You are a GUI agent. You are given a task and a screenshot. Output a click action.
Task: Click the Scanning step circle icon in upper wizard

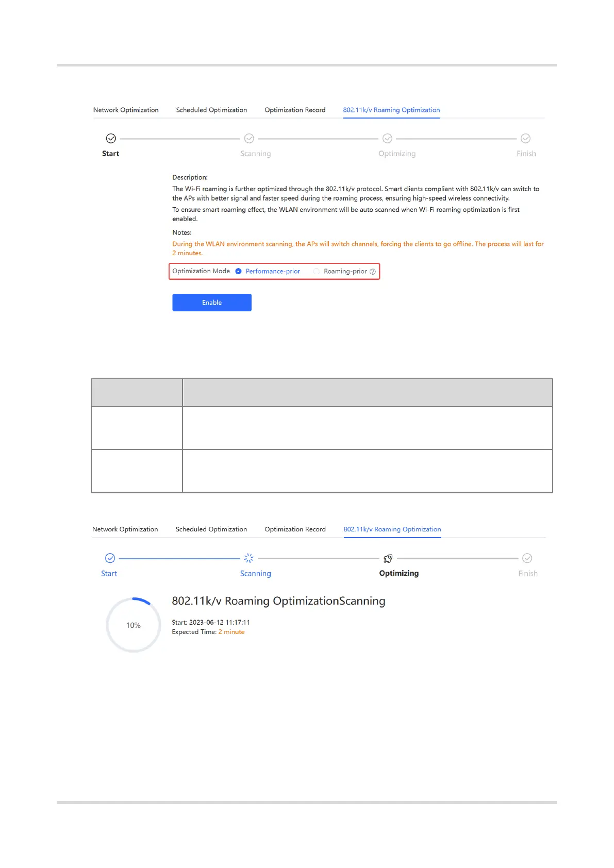(249, 138)
